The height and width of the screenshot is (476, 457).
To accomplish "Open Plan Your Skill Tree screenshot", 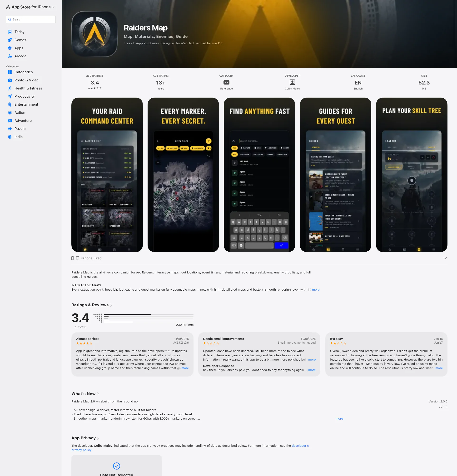I will [412, 175].
